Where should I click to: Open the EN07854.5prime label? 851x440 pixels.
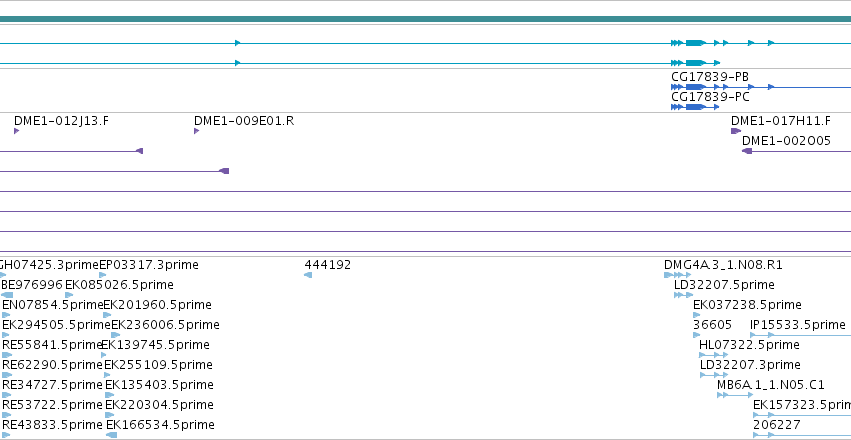(x=53, y=305)
